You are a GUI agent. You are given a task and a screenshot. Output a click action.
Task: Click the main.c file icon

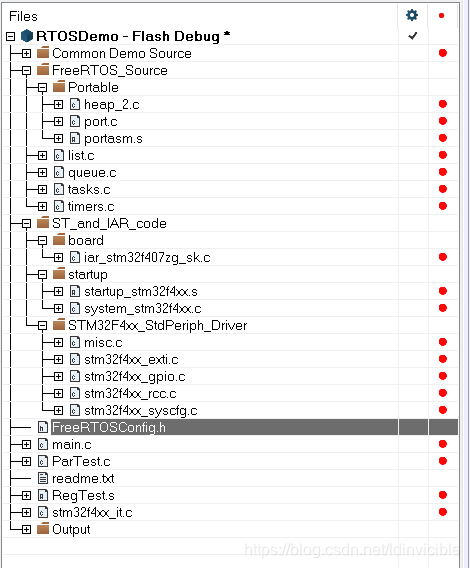tap(43, 444)
